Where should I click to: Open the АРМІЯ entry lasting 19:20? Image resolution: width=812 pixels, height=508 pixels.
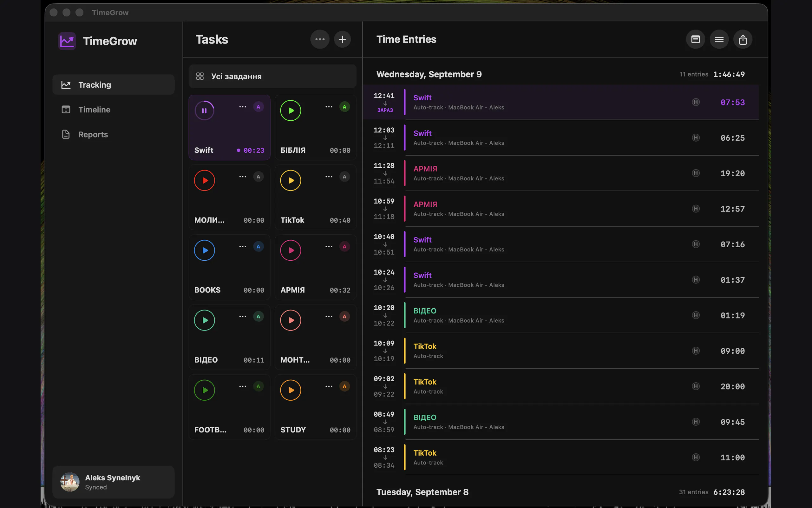point(561,173)
